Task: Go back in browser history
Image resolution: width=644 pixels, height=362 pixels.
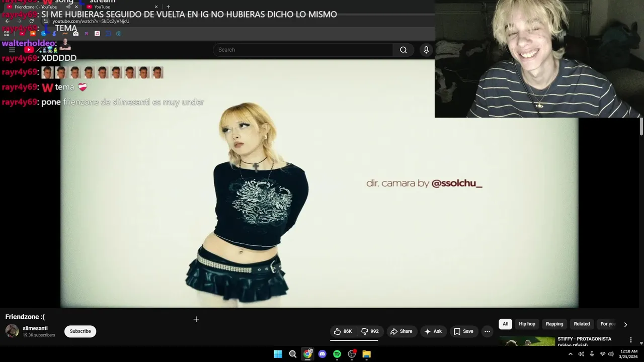Action: click(8, 21)
